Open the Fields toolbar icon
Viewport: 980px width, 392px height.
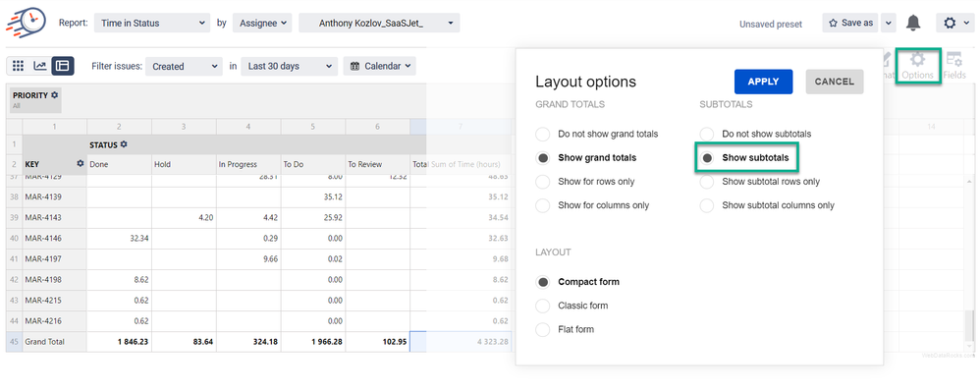[954, 66]
